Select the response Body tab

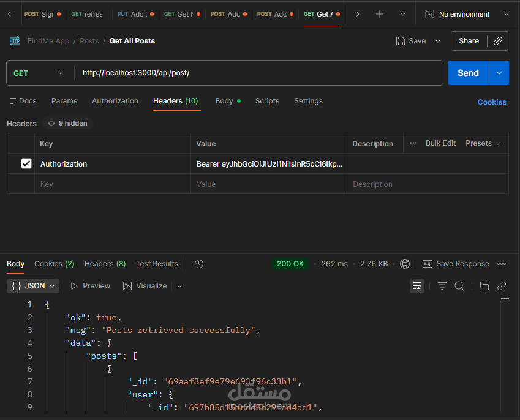15,264
